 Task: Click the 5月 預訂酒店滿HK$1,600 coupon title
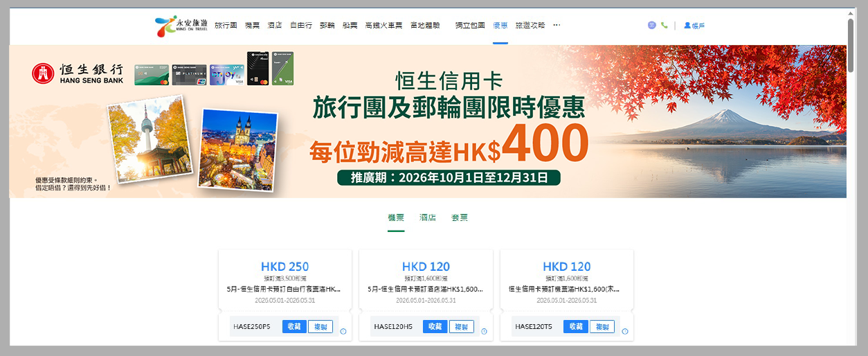pyautogui.click(x=426, y=289)
